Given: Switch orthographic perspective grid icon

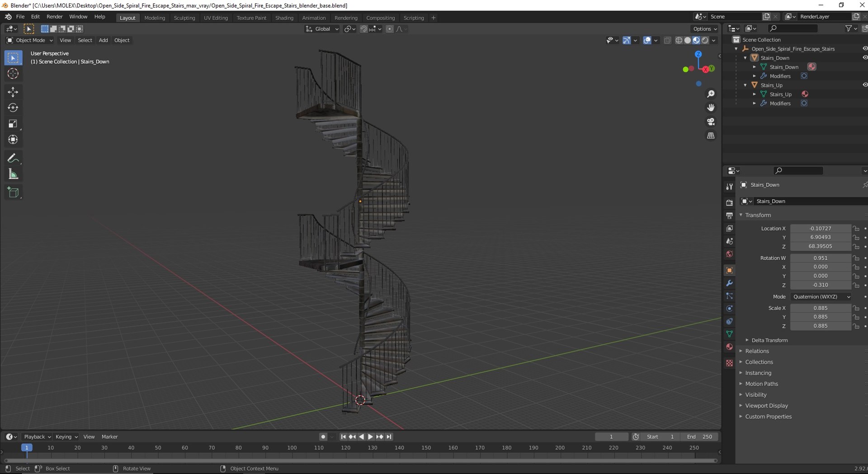Looking at the screenshot, I should coord(711,136).
